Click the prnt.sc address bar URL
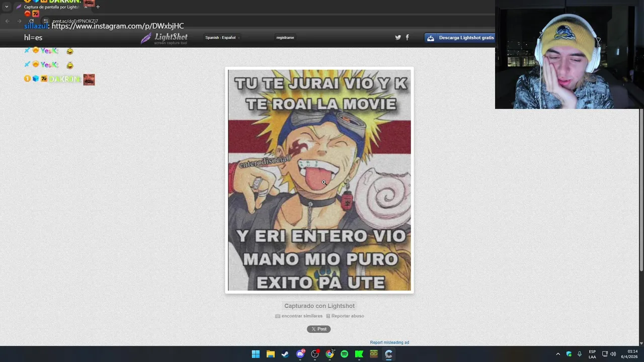 75,21
